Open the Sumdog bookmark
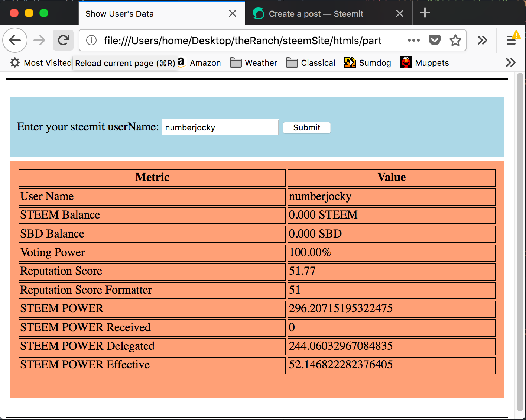This screenshot has width=526, height=420. (368, 63)
